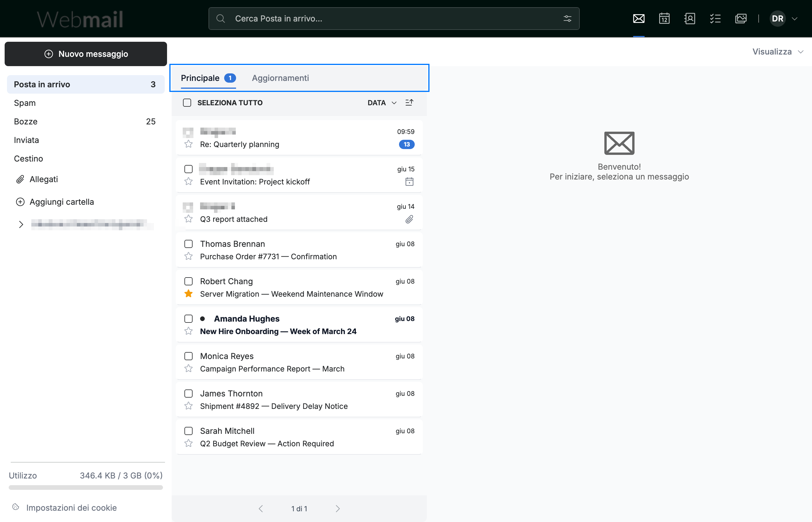Star the Shipment #4892 message

click(188, 406)
